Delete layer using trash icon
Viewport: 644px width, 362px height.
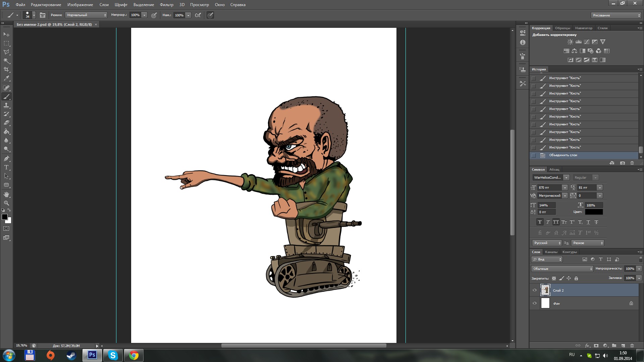[x=632, y=346]
